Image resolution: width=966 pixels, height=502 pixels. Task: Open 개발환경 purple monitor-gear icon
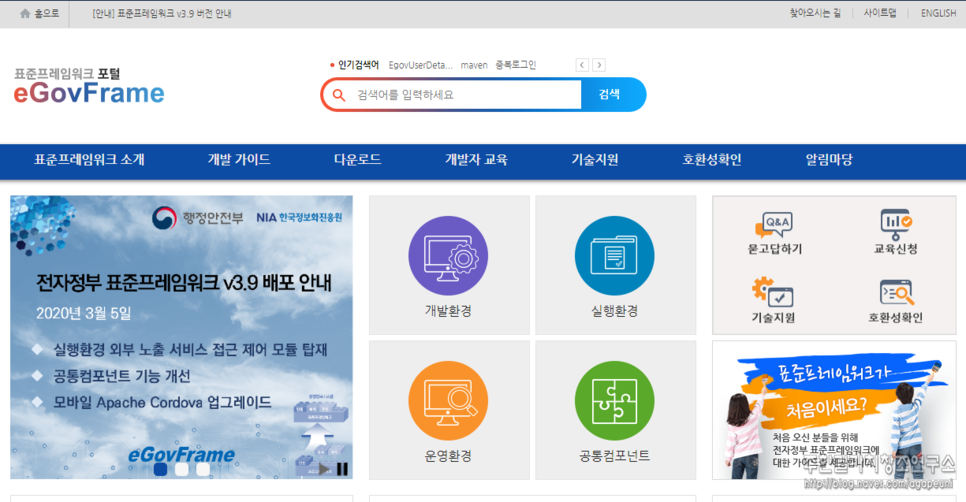(448, 256)
